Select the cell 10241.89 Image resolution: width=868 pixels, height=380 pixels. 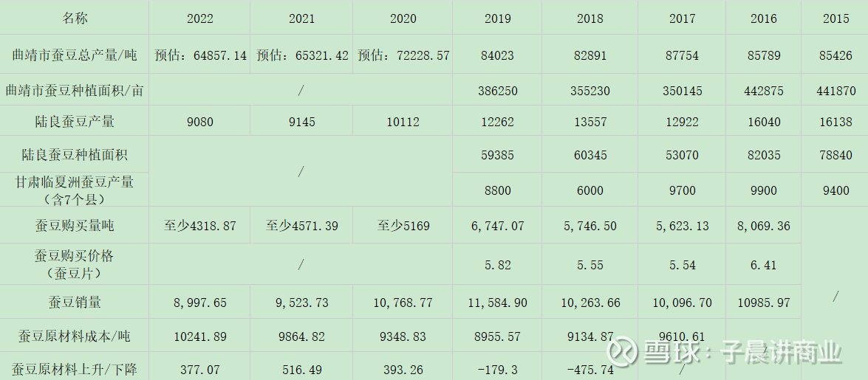[x=200, y=336]
